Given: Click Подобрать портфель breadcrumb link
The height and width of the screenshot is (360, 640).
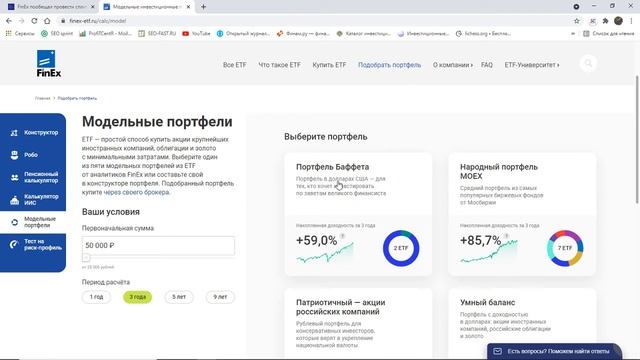Looking at the screenshot, I should [77, 98].
